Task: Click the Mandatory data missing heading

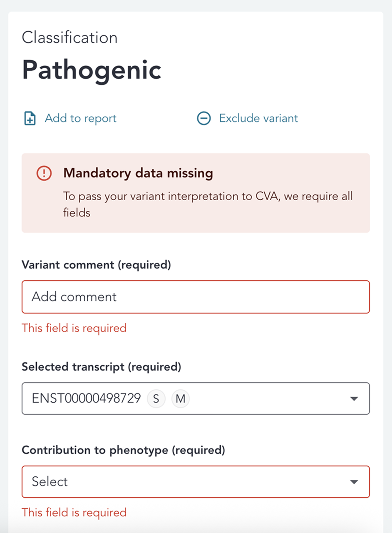Action: pyautogui.click(x=138, y=173)
